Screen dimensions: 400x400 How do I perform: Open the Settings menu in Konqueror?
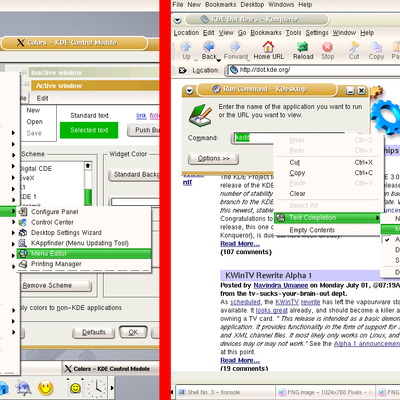coord(317,33)
